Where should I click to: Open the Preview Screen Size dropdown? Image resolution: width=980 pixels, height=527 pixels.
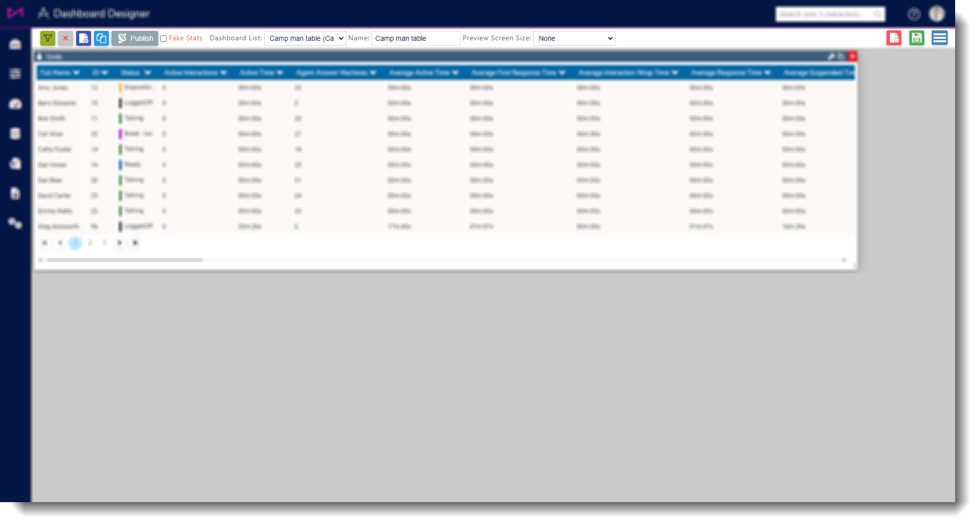pos(574,38)
